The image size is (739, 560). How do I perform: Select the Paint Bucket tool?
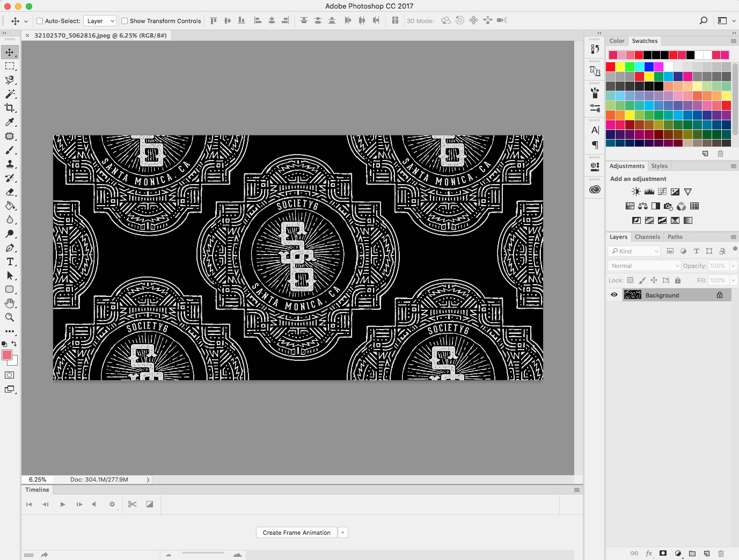point(10,206)
